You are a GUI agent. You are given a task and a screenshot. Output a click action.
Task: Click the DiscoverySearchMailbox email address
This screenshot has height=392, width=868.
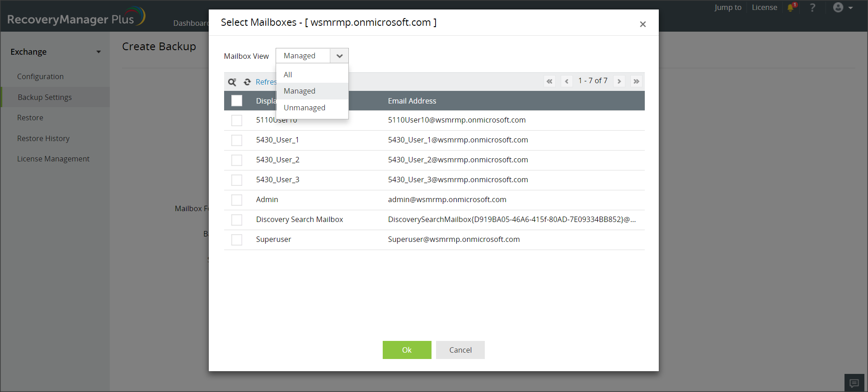[x=512, y=219]
